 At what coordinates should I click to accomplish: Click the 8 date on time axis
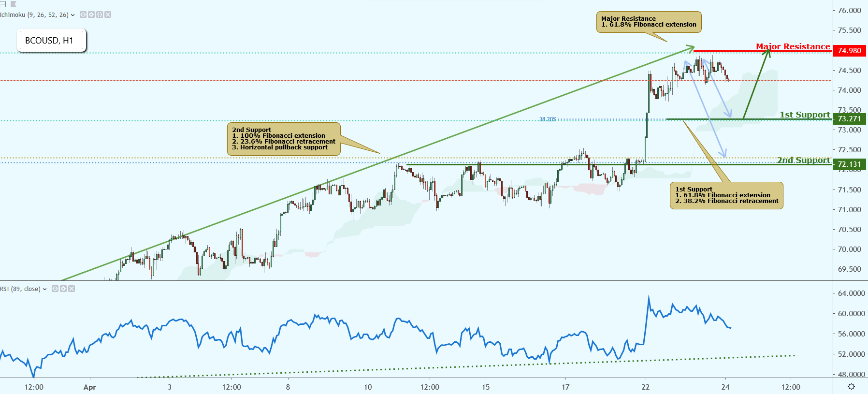tap(288, 387)
